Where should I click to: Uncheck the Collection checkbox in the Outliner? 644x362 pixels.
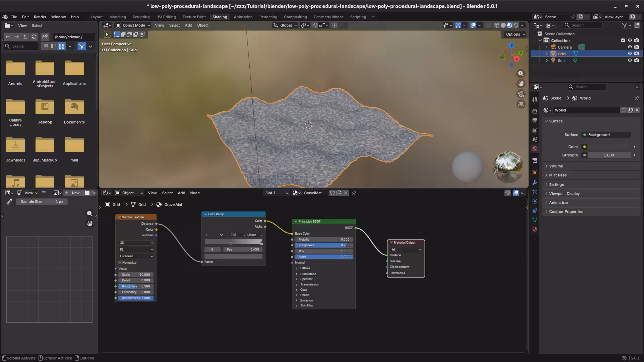[623, 40]
